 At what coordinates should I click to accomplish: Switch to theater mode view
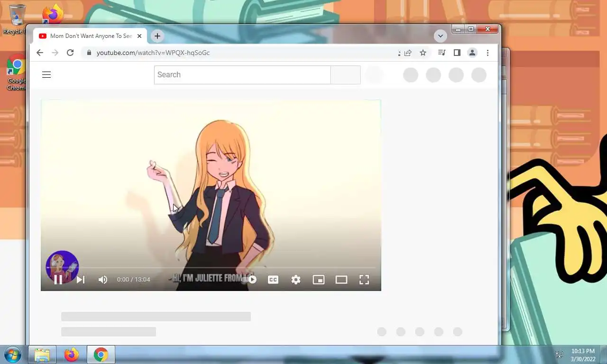(x=341, y=280)
